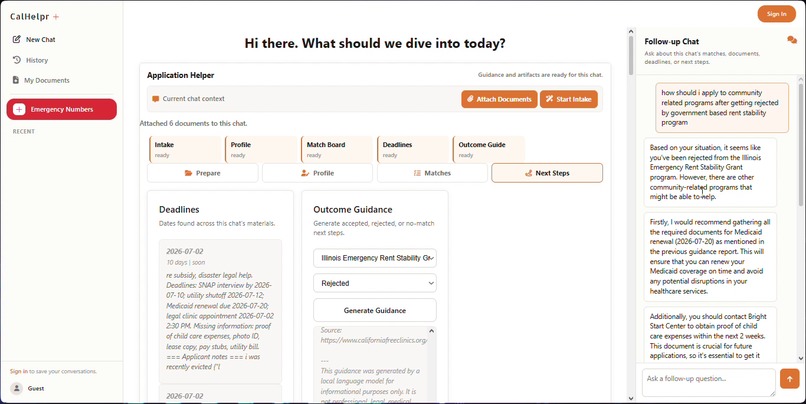Click the Follow-up Chat speech bubbles icon
The image size is (806, 404).
point(792,40)
